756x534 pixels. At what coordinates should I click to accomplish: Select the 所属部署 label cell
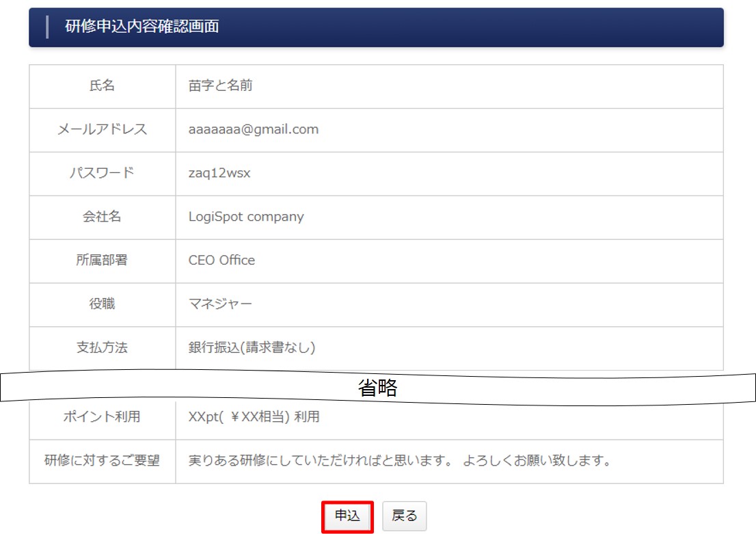pyautogui.click(x=102, y=261)
